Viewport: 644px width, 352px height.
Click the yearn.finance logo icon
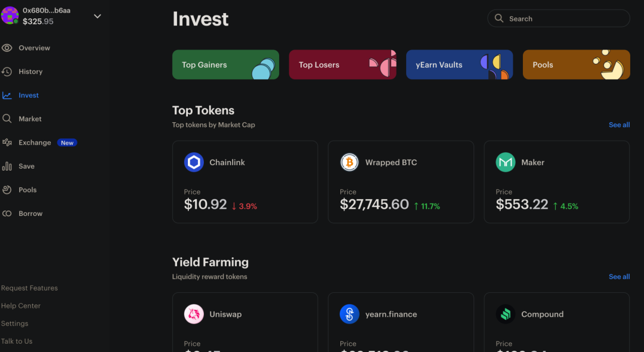349,314
